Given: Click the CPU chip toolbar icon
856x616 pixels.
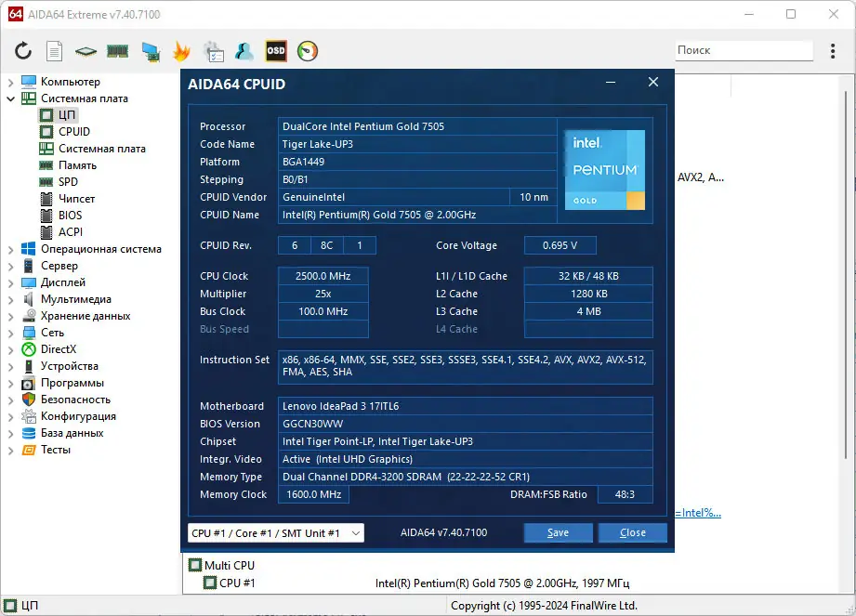Looking at the screenshot, I should 86,51.
